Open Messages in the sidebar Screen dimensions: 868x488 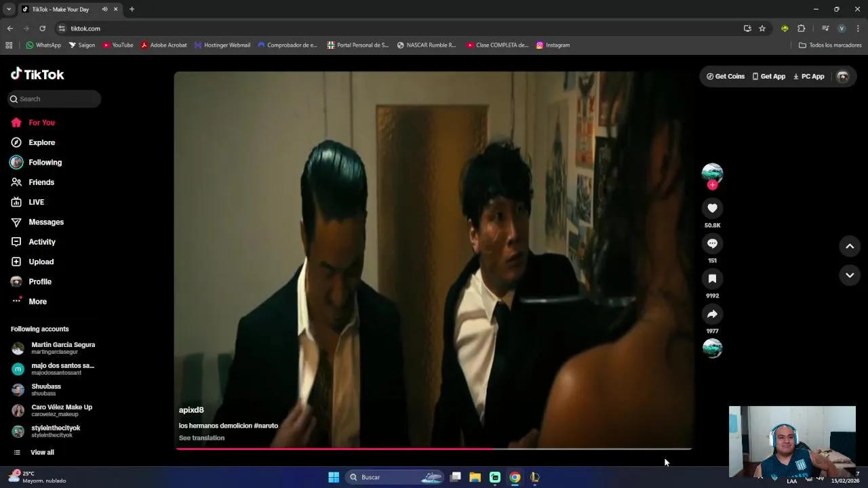point(37,222)
